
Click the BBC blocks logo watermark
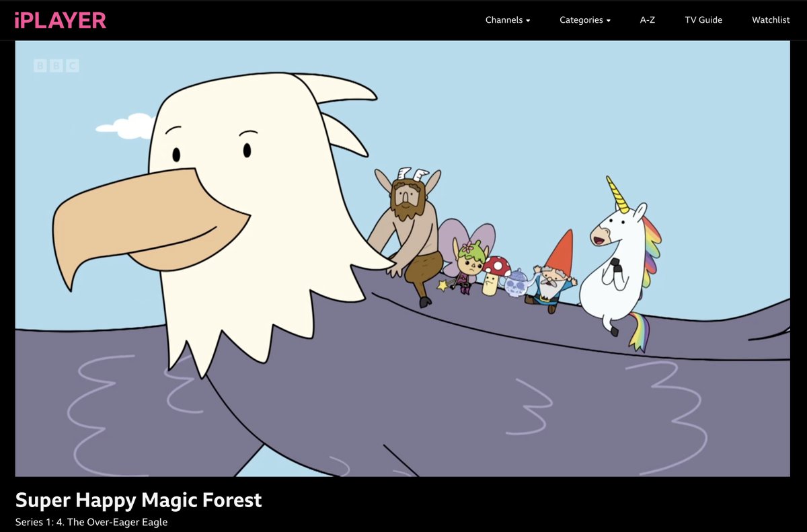tap(56, 66)
